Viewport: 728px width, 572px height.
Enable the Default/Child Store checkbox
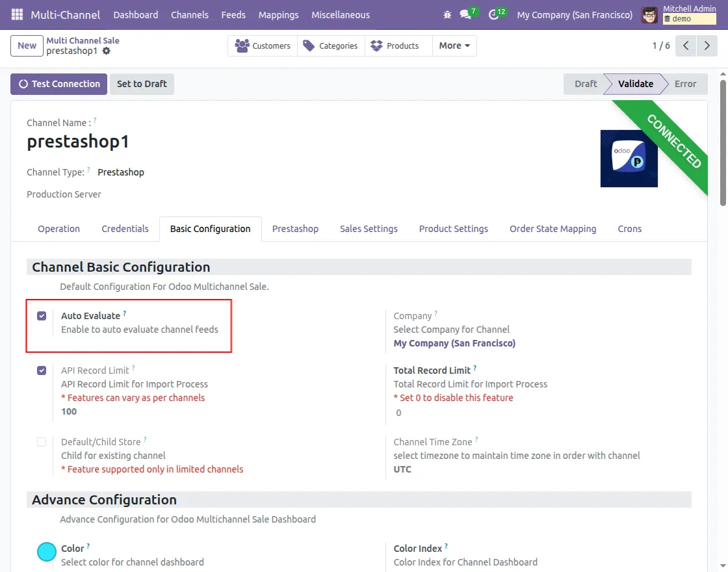pos(42,442)
